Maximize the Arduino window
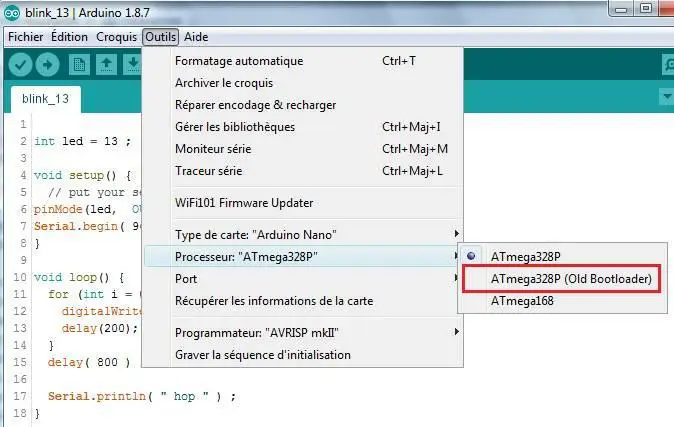 pos(646,9)
